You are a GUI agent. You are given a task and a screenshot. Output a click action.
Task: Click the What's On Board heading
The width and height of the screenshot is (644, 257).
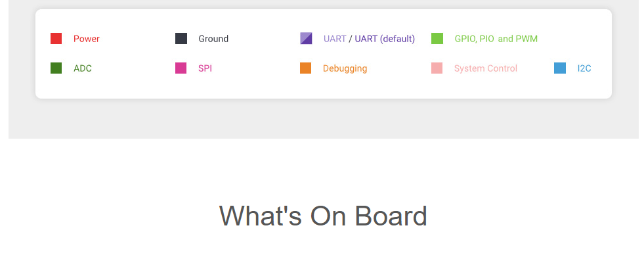[x=323, y=216]
